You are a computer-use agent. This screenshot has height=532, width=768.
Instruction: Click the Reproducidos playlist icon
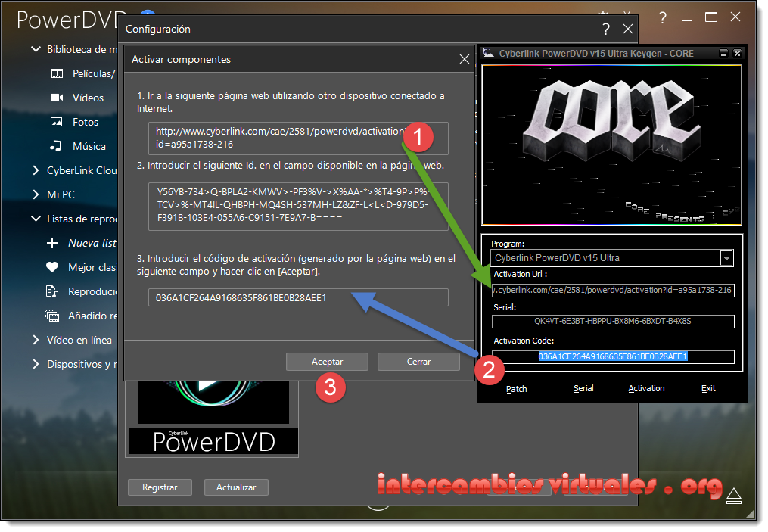[52, 291]
